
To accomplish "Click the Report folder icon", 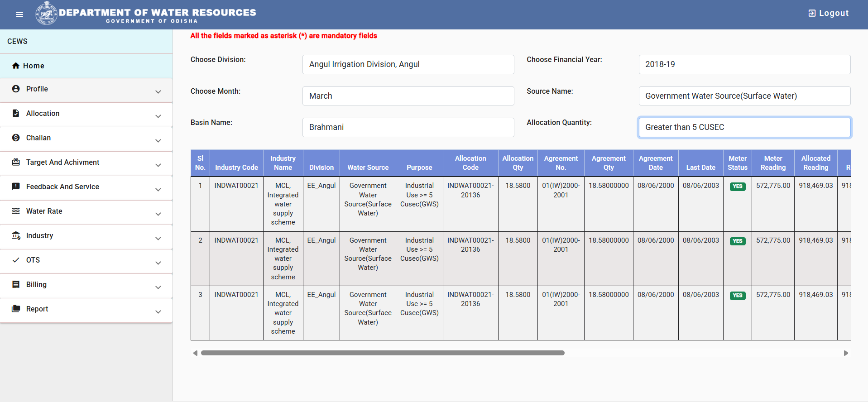I will tap(16, 309).
